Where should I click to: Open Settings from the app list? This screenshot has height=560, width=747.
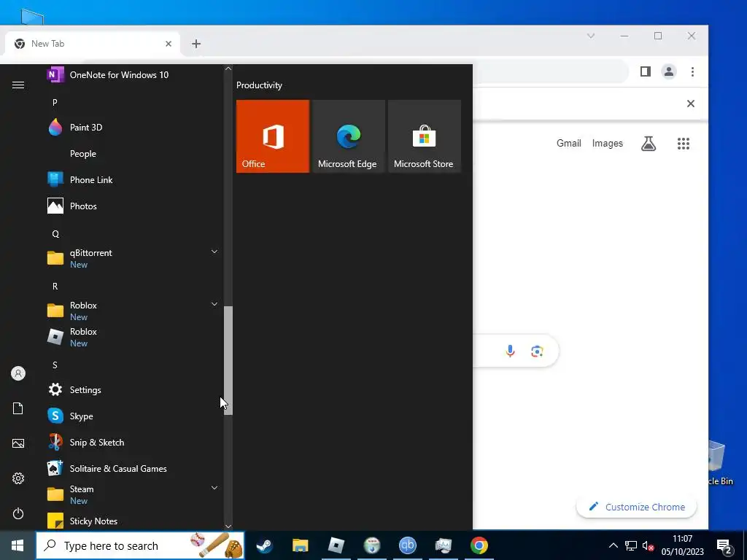click(x=131, y=389)
